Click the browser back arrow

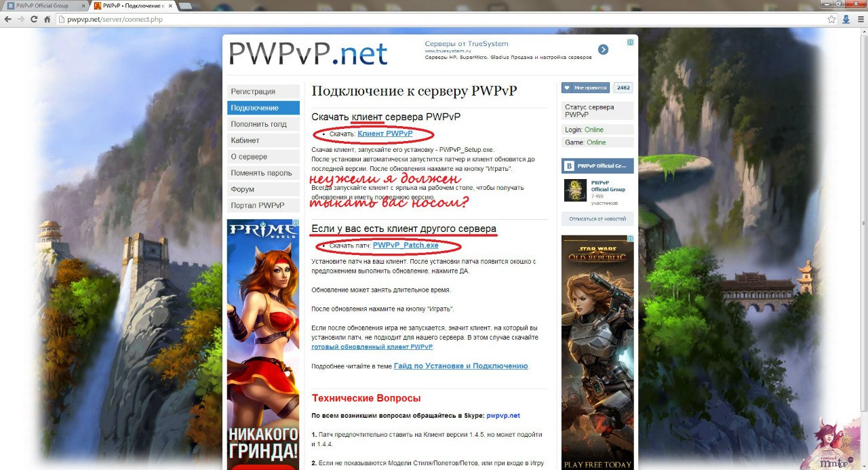click(7, 20)
